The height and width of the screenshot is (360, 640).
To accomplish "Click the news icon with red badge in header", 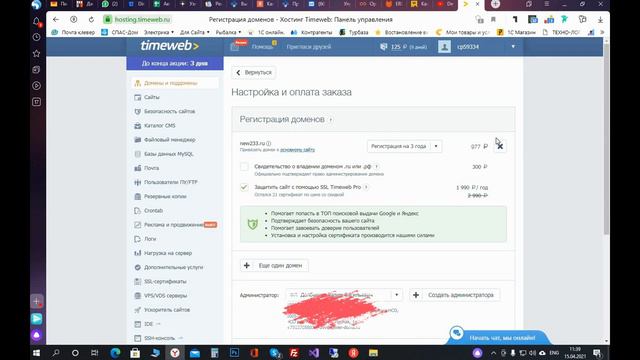I will pos(236,46).
